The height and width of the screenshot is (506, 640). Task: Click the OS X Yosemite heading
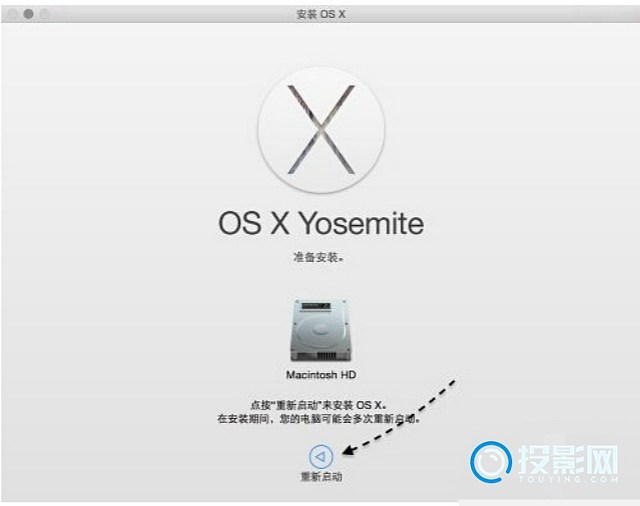point(321,224)
